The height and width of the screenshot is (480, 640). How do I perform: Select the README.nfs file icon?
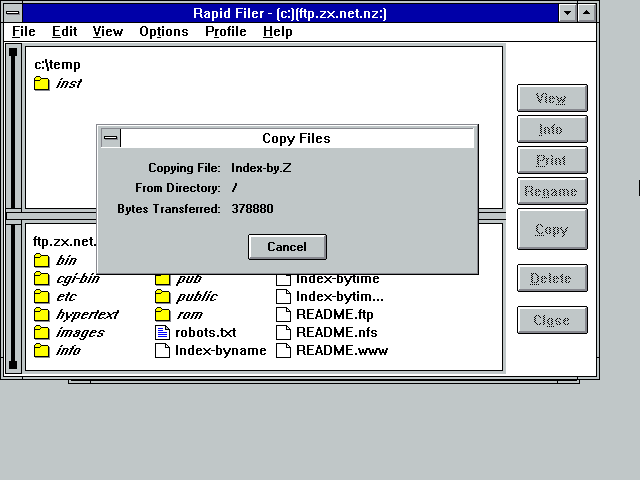point(283,332)
